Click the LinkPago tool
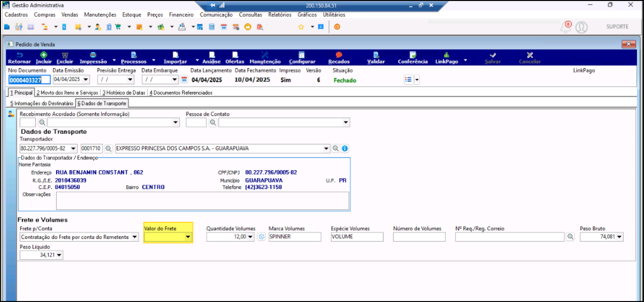Image resolution: width=644 pixels, height=302 pixels. [x=446, y=58]
